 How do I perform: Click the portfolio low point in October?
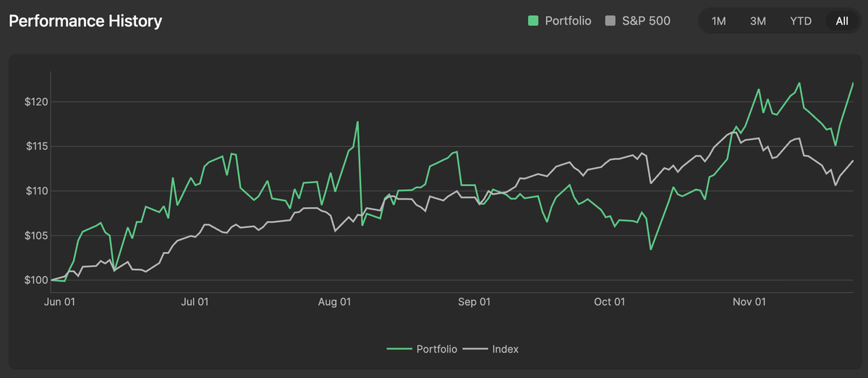651,250
